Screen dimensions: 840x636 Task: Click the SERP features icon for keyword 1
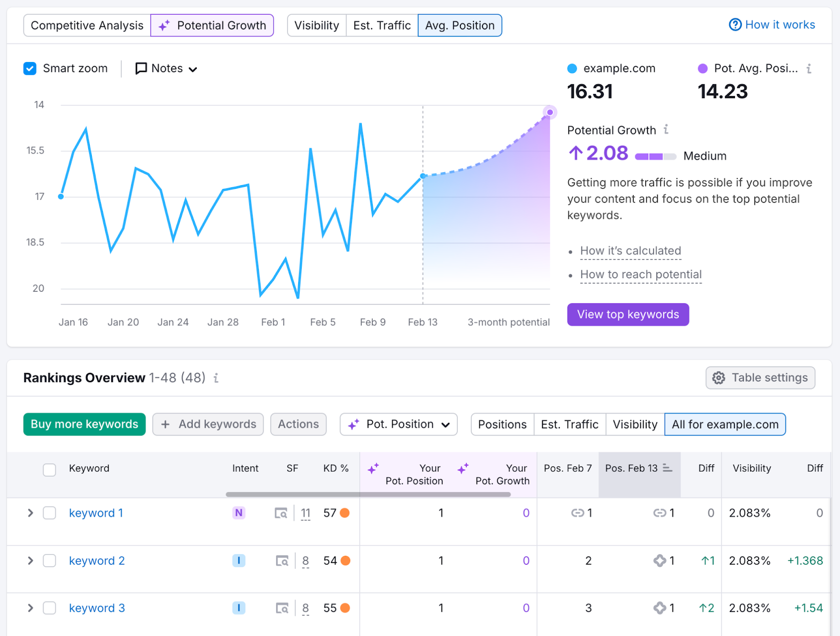281,513
